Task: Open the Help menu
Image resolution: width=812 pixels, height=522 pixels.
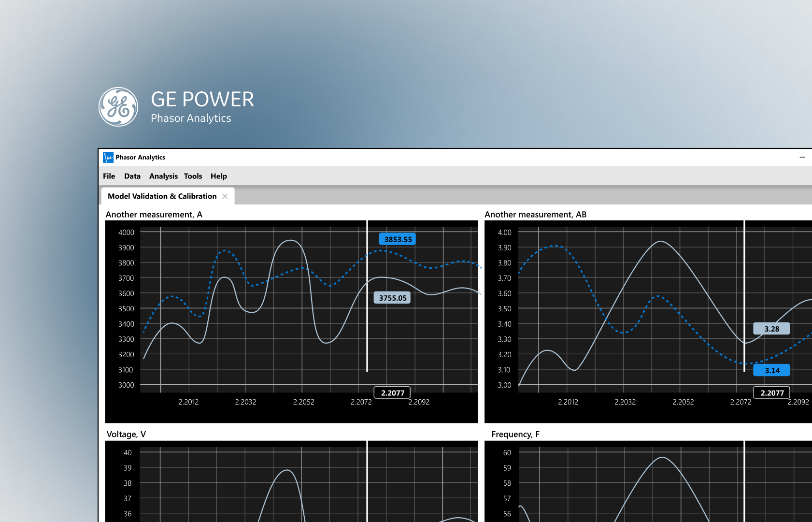Action: (218, 176)
